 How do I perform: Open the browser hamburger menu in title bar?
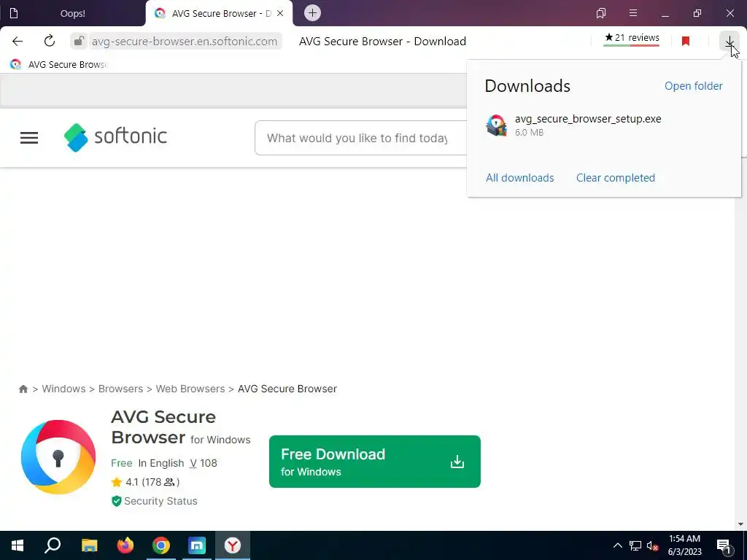point(633,13)
